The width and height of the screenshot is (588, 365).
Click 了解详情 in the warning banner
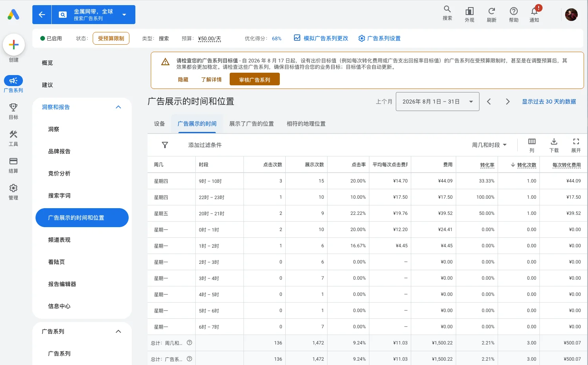click(x=212, y=79)
